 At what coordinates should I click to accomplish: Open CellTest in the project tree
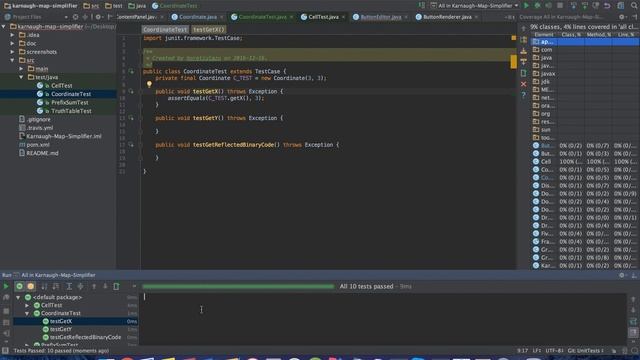(61, 86)
